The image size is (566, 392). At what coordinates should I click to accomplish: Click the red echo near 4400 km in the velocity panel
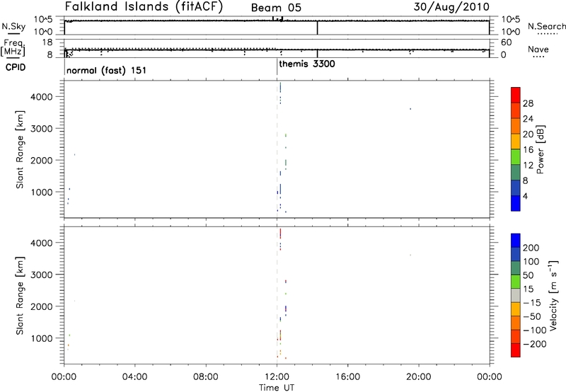280,234
